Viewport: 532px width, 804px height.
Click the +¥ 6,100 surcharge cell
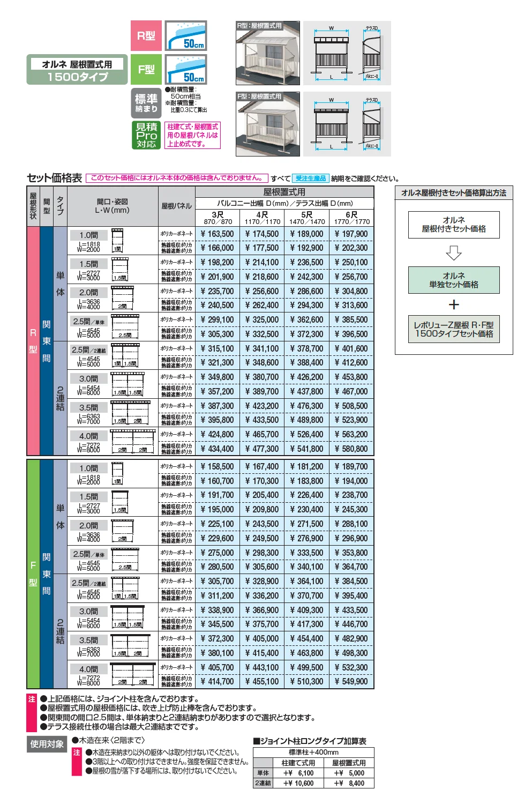pyautogui.click(x=298, y=773)
